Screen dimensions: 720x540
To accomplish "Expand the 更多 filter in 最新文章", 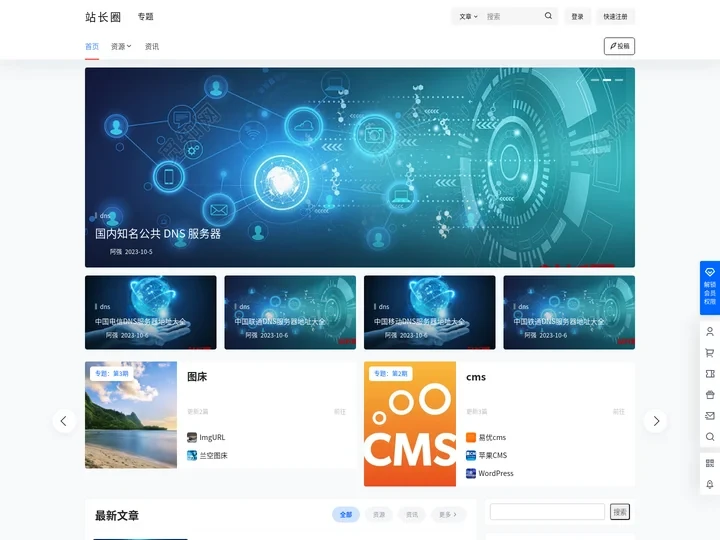I will click(448, 514).
